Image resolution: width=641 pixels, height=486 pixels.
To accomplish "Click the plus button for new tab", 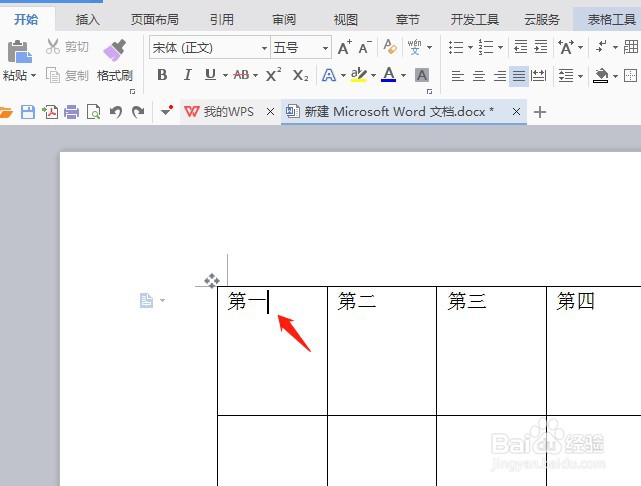I will click(540, 112).
